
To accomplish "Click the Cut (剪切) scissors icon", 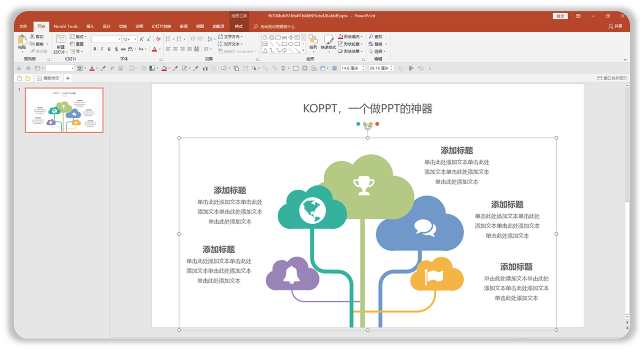I will [32, 36].
